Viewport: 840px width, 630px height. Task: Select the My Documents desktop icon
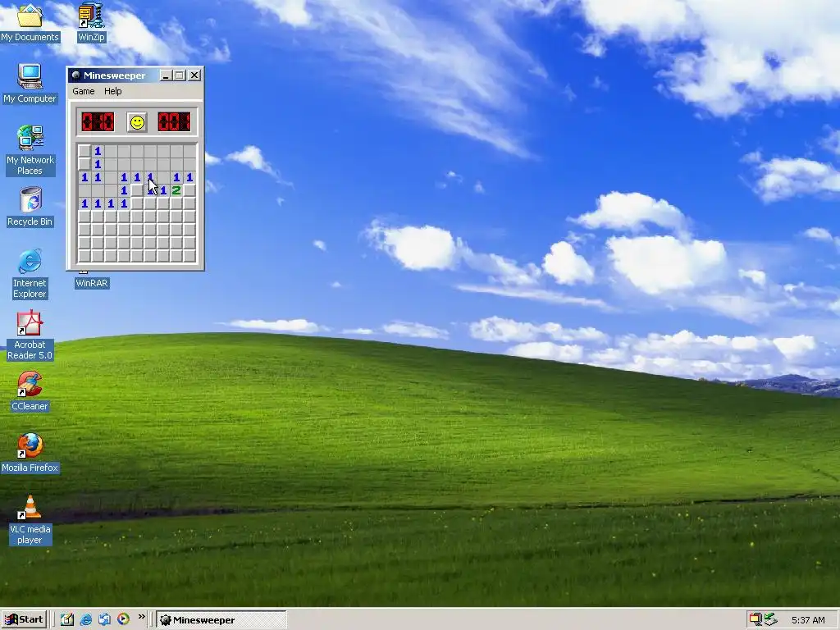[x=30, y=22]
